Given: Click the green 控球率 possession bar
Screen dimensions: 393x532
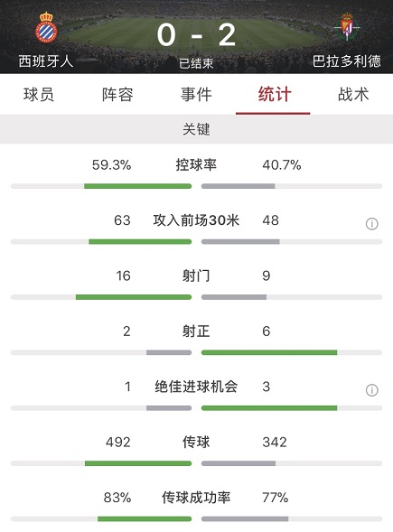Looking at the screenshot, I should pos(138,186).
